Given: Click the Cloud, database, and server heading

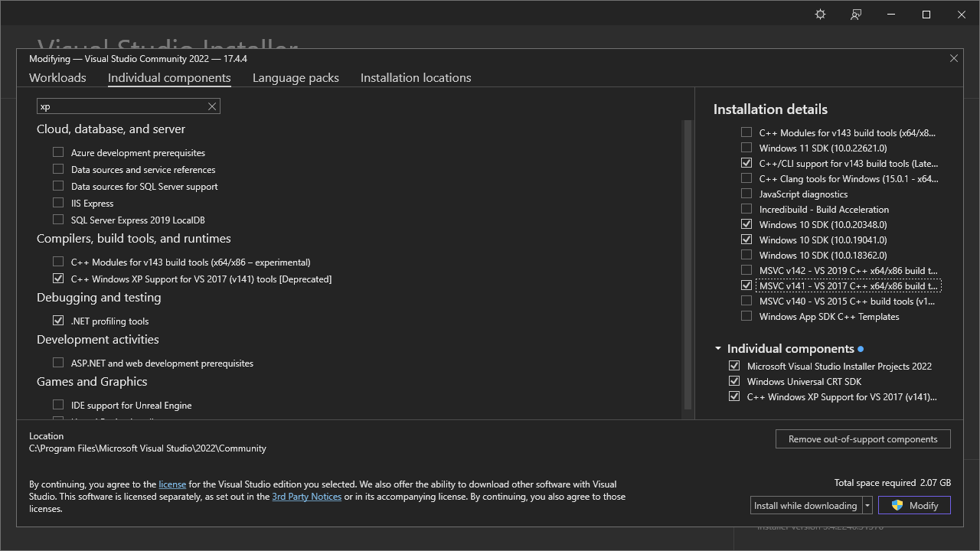Looking at the screenshot, I should coord(111,129).
